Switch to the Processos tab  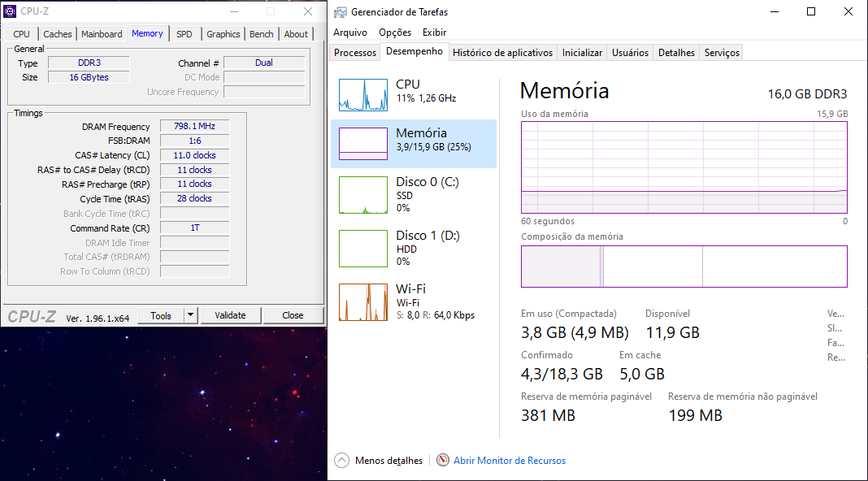(x=355, y=53)
